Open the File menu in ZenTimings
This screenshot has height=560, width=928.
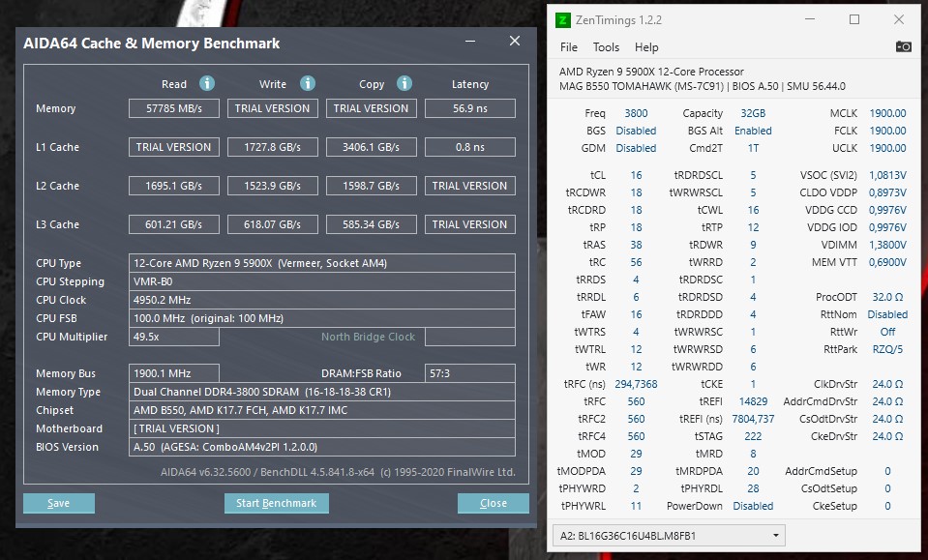tap(569, 47)
